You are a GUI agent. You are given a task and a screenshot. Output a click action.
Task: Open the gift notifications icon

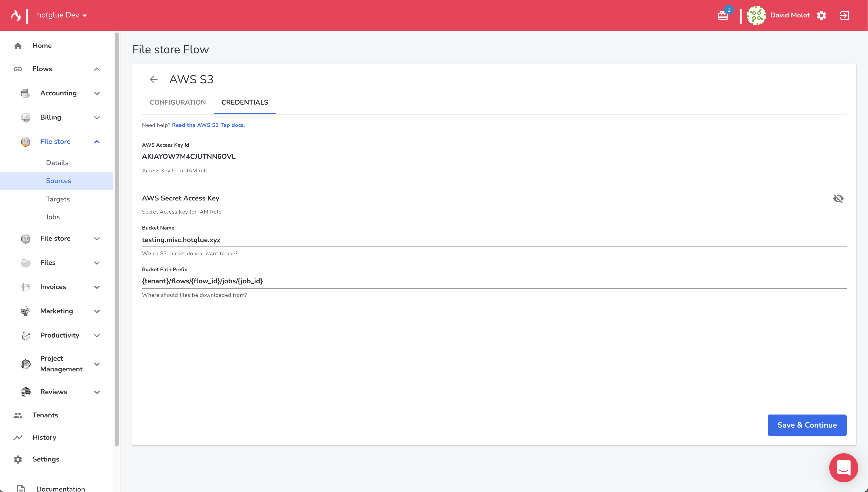723,15
